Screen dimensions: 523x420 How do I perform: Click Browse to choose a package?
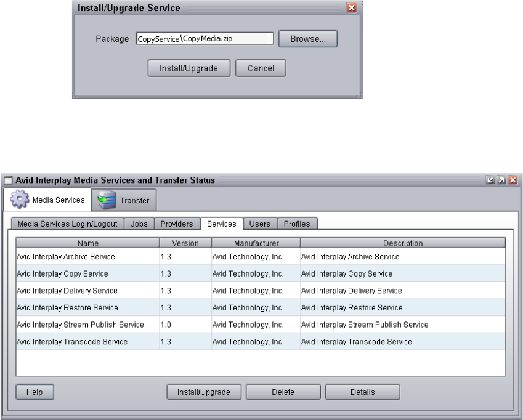[308, 39]
